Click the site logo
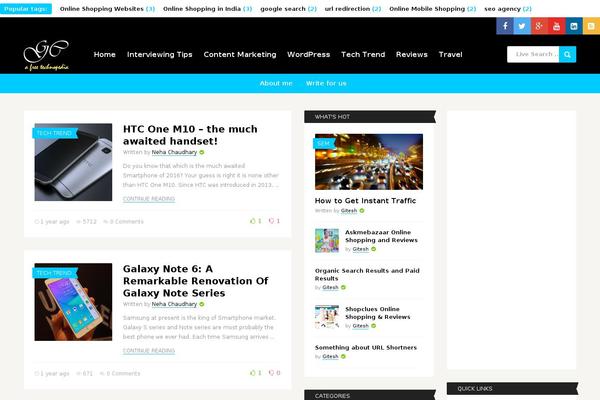Image resolution: width=600 pixels, height=400 pixels. 46,55
